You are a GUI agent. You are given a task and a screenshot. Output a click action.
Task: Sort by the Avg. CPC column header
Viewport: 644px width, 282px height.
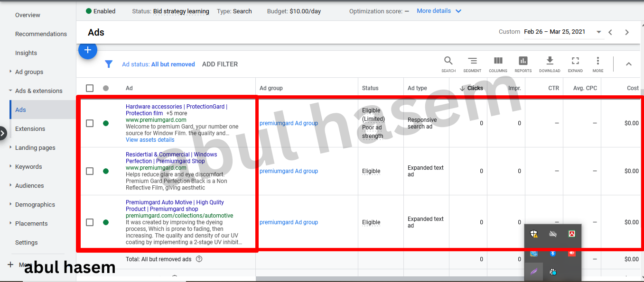(585, 88)
